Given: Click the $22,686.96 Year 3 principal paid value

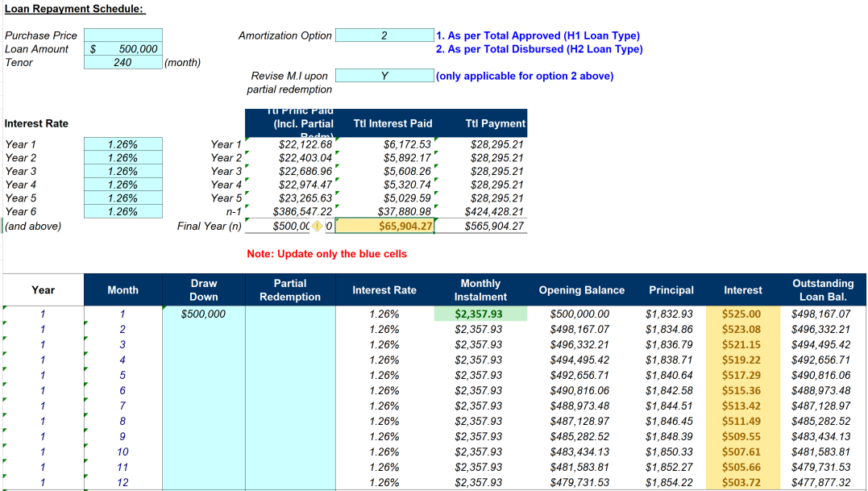Looking at the screenshot, I should coord(305,172).
